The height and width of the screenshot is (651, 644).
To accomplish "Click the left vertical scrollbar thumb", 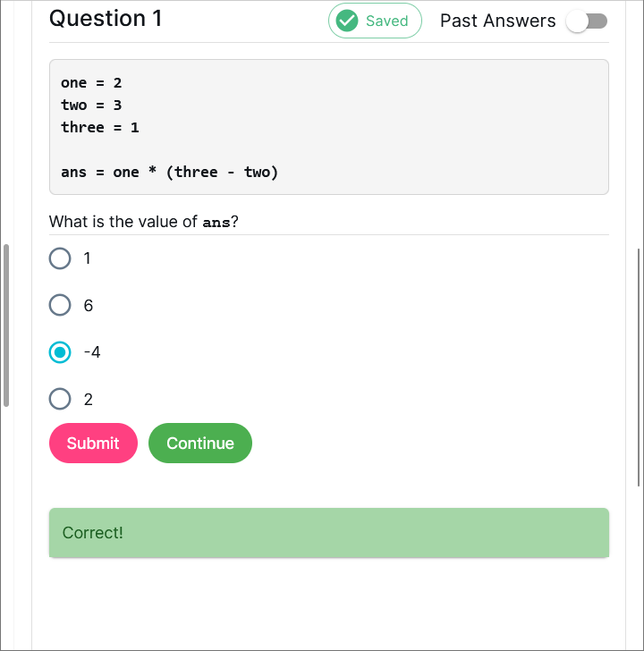I will pyautogui.click(x=6, y=325).
